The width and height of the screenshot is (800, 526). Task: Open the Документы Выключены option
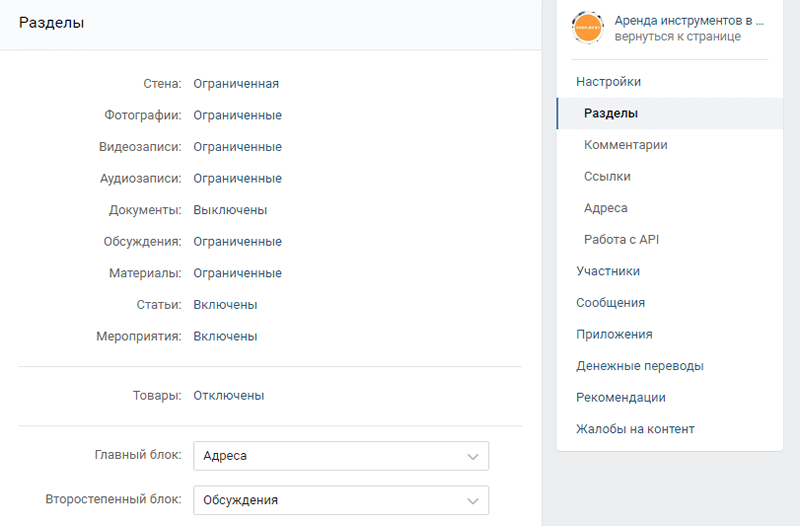coord(230,210)
